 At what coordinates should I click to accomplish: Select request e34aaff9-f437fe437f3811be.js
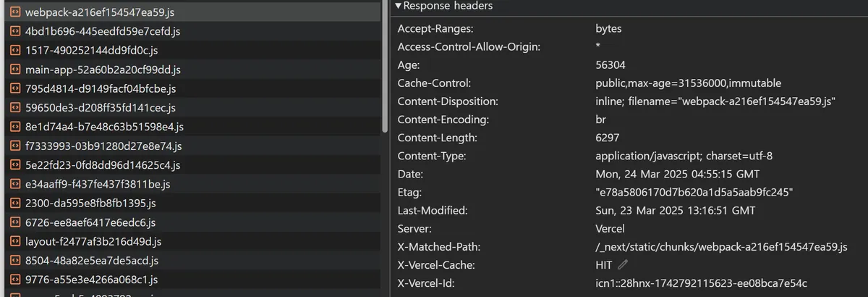click(97, 184)
